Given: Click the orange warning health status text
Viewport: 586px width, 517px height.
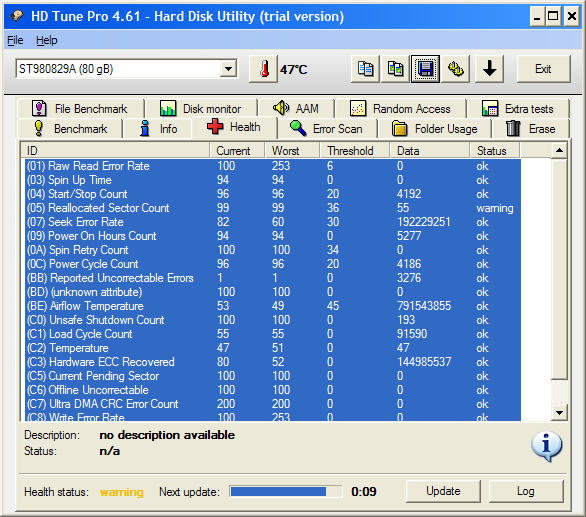Looking at the screenshot, I should point(121,492).
